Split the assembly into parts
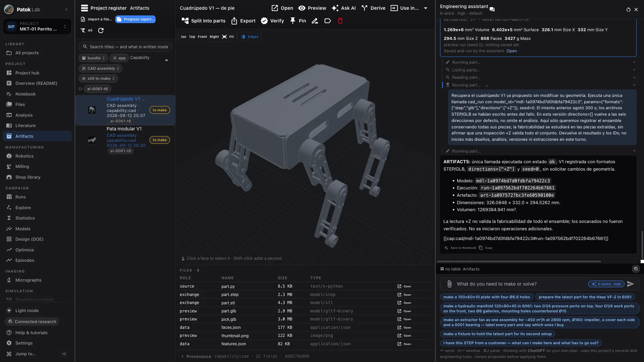Viewport: 644px width, 362px height. pos(203,21)
